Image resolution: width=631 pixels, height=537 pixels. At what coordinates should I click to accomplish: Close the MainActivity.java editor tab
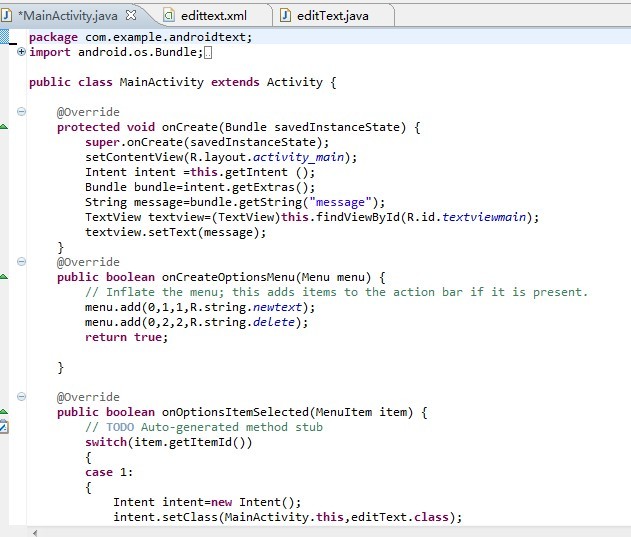click(x=131, y=15)
